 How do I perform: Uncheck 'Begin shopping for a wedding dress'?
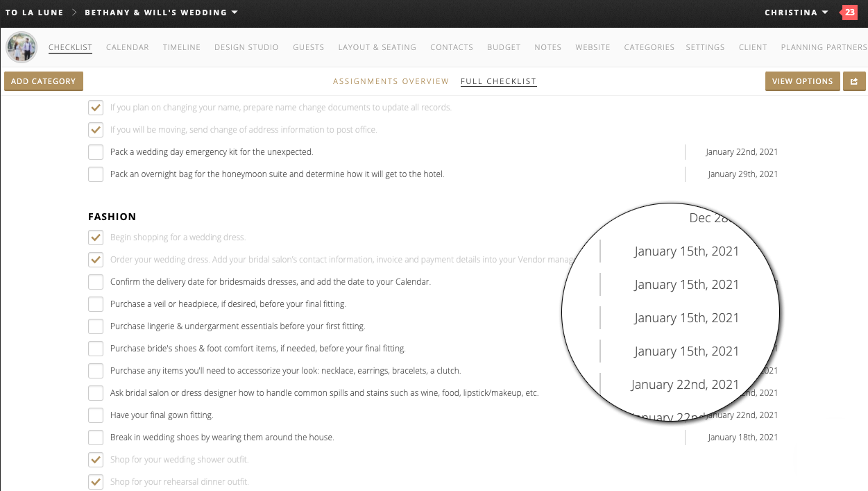click(x=96, y=238)
